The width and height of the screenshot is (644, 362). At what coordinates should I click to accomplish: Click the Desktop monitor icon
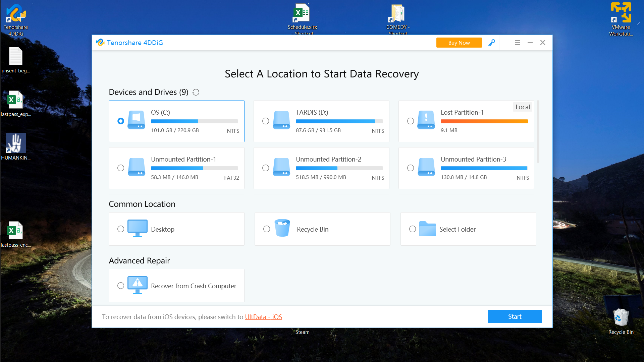137,229
